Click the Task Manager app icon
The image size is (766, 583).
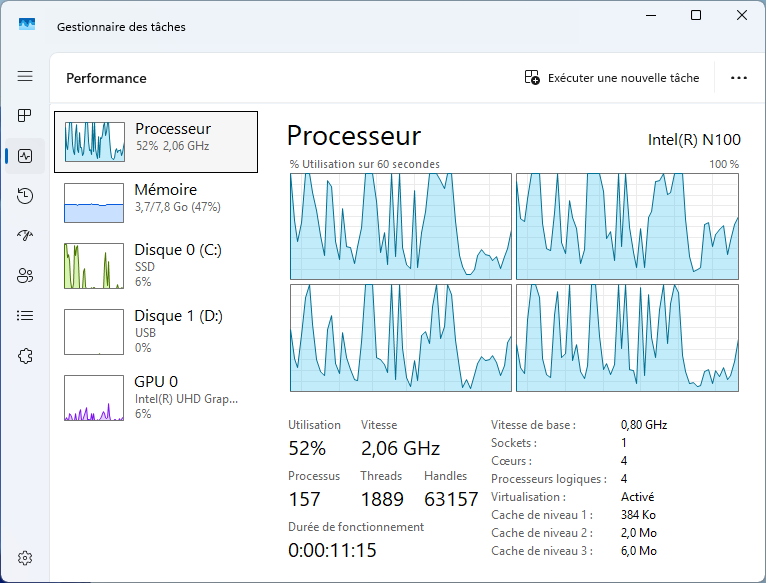(27, 24)
